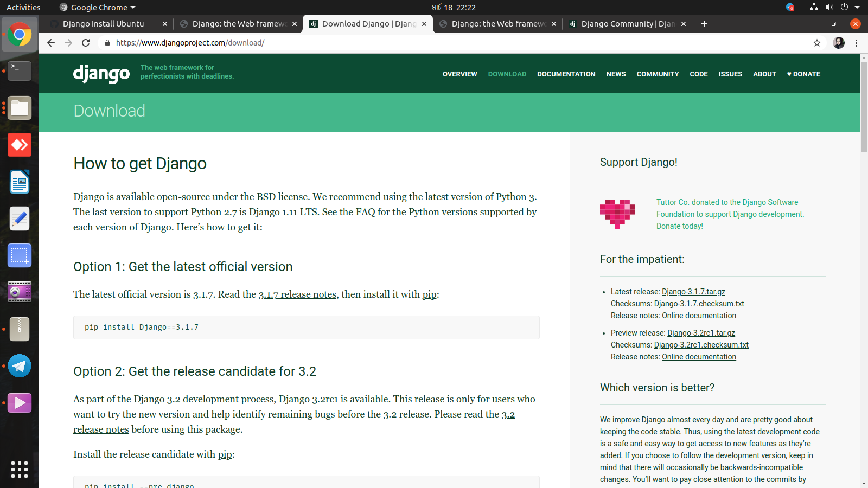
Task: Switch to the Django Community tab
Action: [628, 24]
